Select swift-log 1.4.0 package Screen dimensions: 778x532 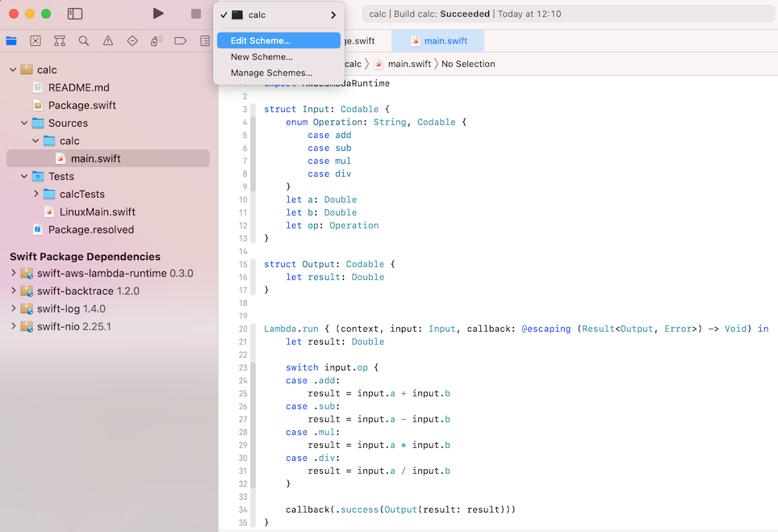71,308
